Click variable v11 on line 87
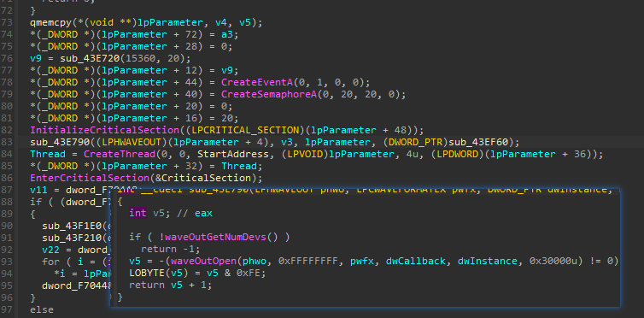 pos(39,190)
